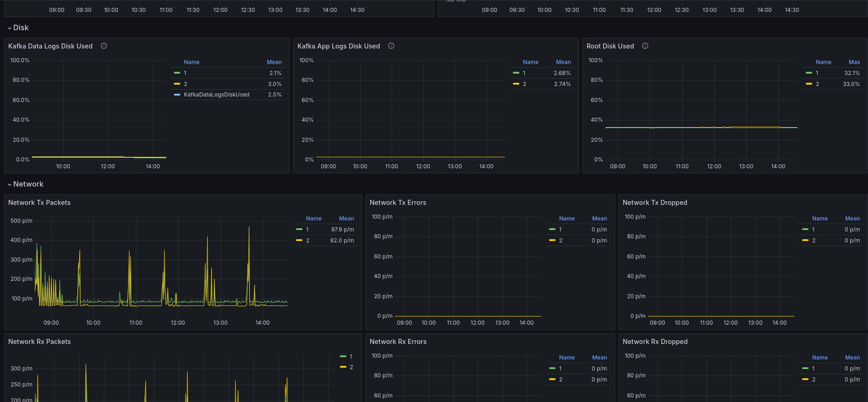Click blue swatch for KafkaDataLogsDiskUsed series
Screen dimensions: 868x402
tap(177, 95)
